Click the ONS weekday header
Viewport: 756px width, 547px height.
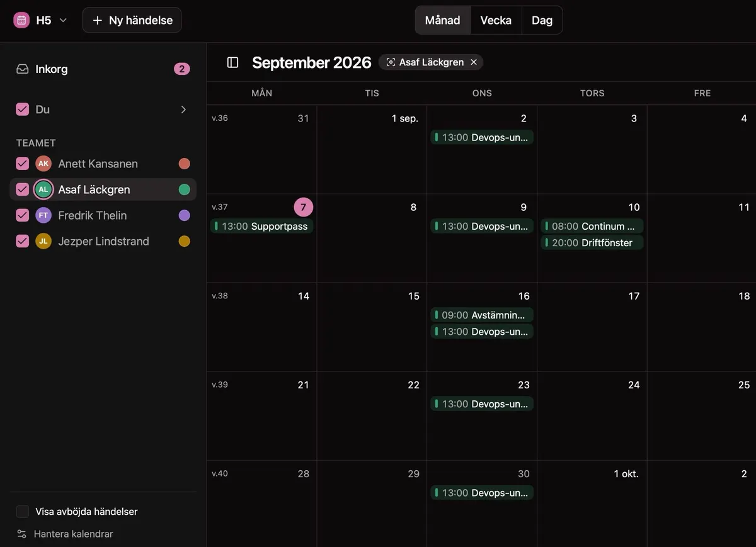(x=482, y=93)
